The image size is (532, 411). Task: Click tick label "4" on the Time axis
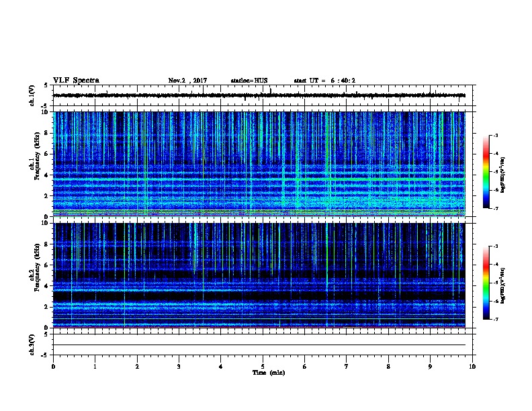[x=221, y=367]
